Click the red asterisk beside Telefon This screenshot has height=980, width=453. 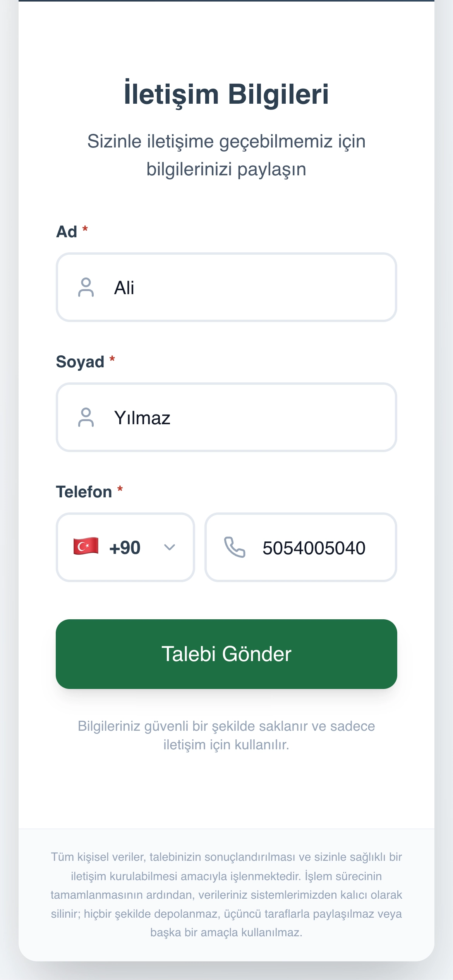(x=120, y=490)
